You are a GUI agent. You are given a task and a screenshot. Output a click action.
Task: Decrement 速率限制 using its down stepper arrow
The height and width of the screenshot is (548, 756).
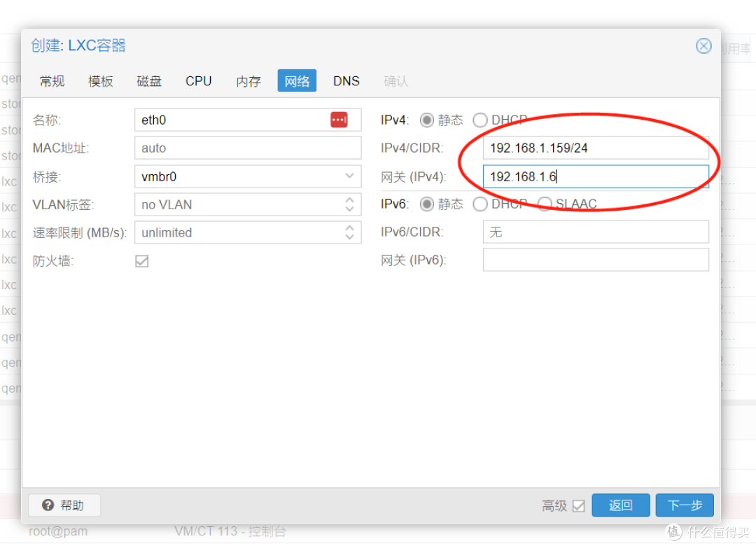pyautogui.click(x=350, y=237)
